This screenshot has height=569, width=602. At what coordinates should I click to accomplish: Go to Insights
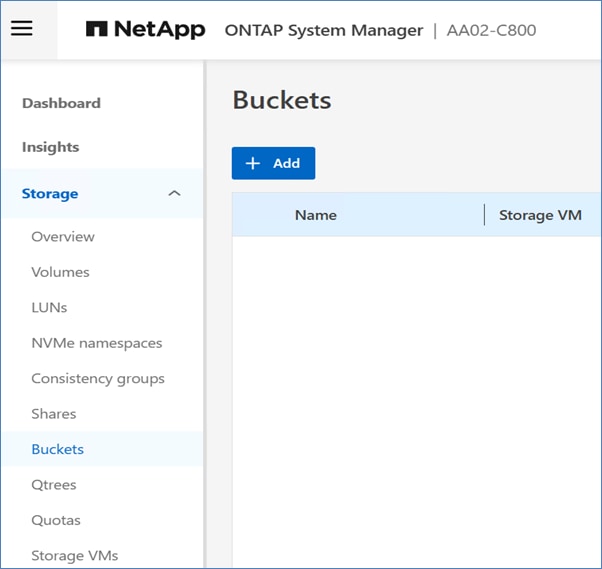(x=51, y=147)
